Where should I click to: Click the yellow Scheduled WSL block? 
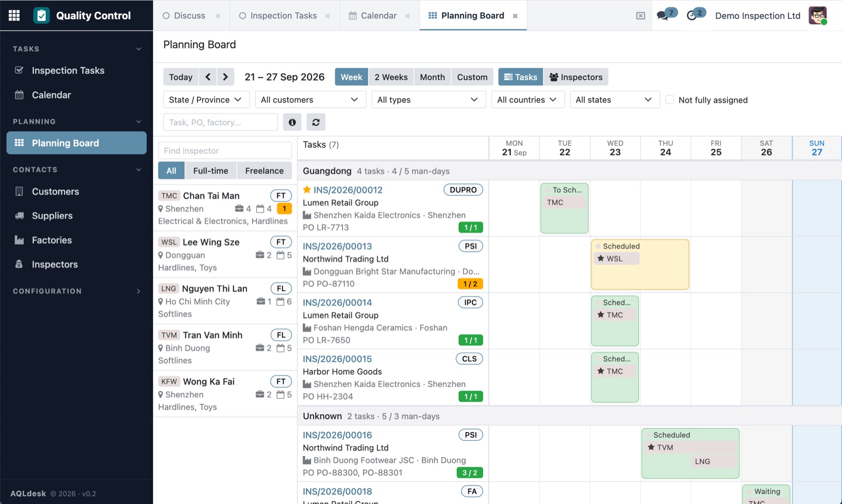640,265
